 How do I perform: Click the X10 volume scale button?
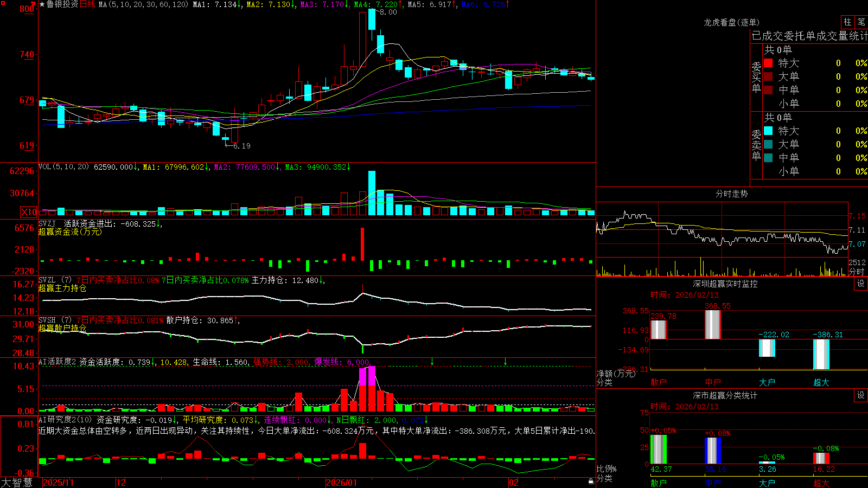pyautogui.click(x=29, y=212)
